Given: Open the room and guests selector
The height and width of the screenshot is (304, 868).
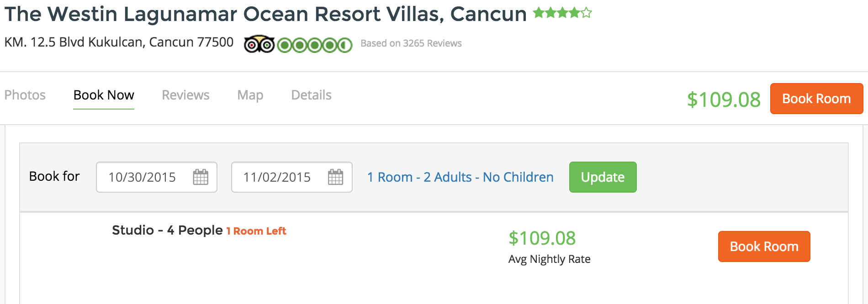Looking at the screenshot, I should coord(460,177).
